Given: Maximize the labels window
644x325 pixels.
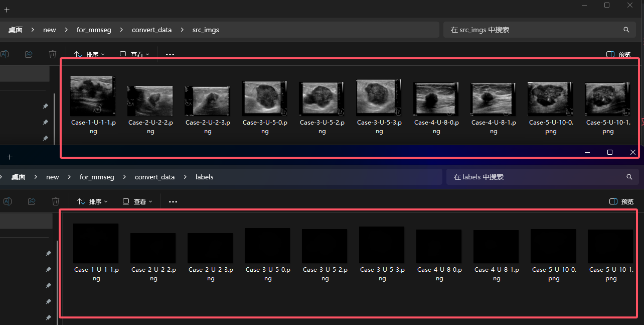Looking at the screenshot, I should [610, 152].
